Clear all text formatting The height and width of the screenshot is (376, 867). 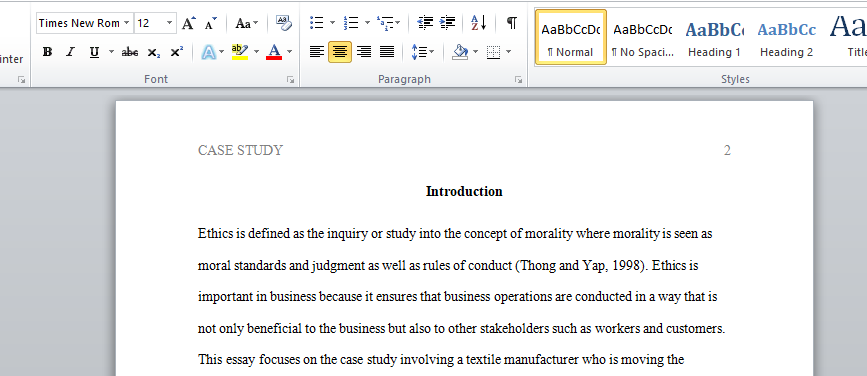(283, 23)
